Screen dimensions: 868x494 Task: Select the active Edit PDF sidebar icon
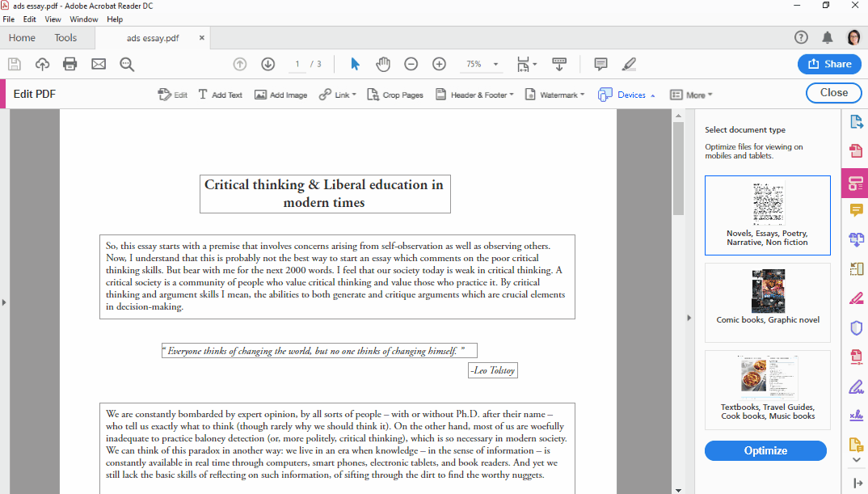(856, 183)
